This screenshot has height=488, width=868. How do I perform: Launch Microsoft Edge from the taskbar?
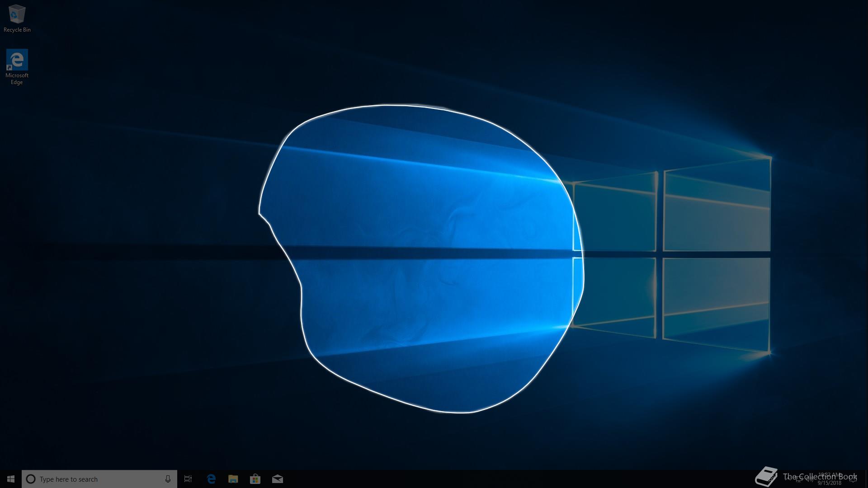click(x=211, y=479)
